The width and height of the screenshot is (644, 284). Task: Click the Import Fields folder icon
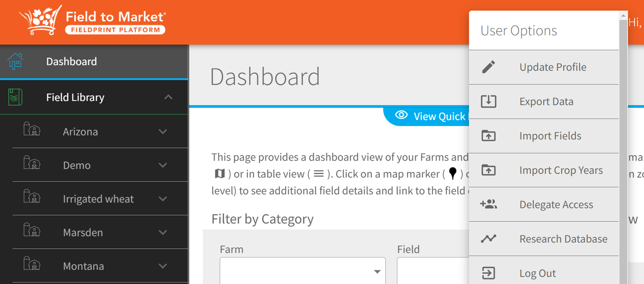tap(489, 135)
